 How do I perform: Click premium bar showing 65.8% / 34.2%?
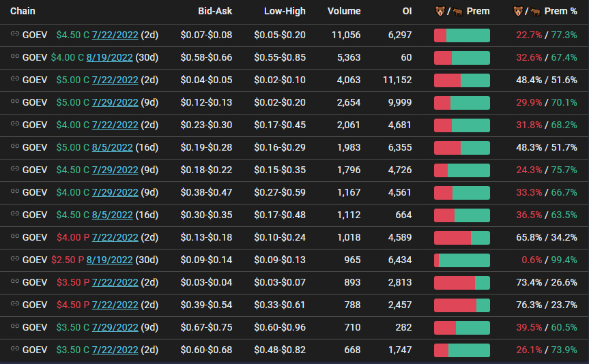tap(462, 238)
